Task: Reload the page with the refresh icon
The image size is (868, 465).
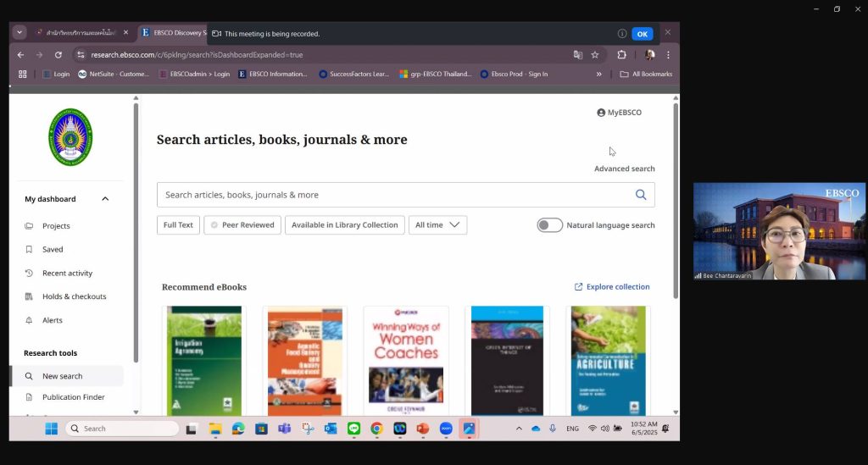Action: click(58, 55)
